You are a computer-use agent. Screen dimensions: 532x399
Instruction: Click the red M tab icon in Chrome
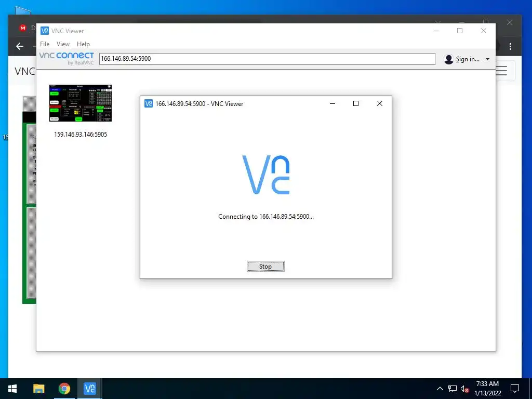point(23,28)
